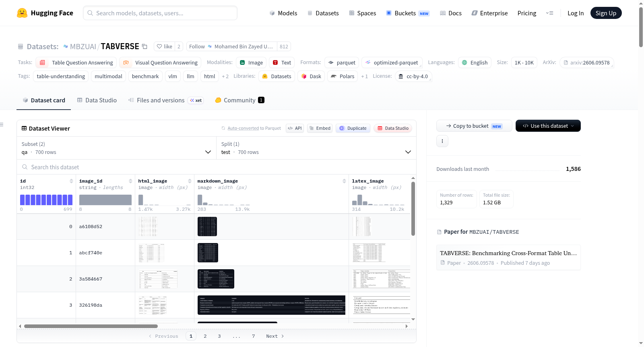Click the Log In link
644x347 pixels.
click(x=576, y=13)
